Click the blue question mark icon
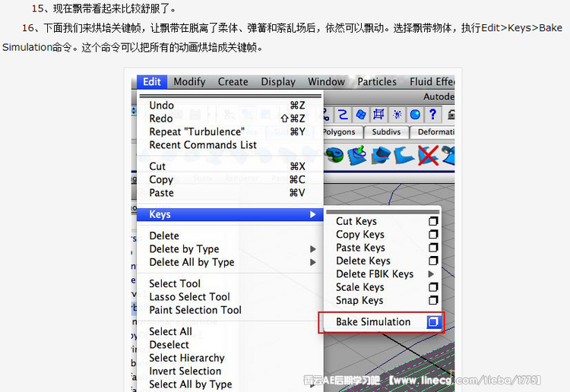The height and width of the screenshot is (392, 570). (432, 115)
